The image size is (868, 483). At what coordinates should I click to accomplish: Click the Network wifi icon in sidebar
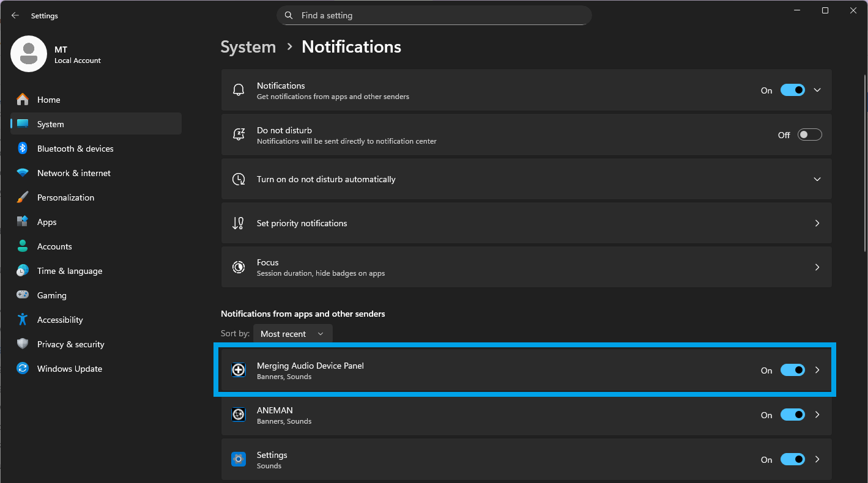[23, 173]
